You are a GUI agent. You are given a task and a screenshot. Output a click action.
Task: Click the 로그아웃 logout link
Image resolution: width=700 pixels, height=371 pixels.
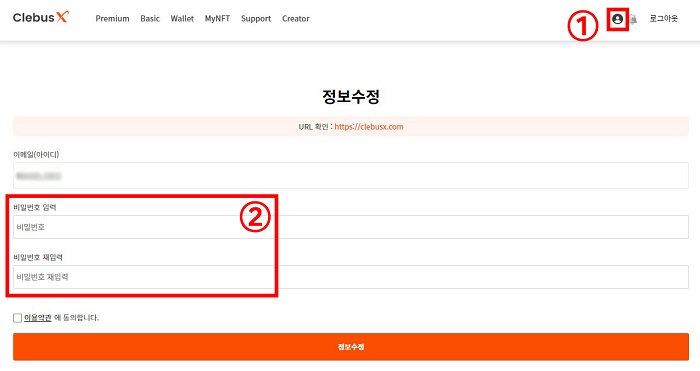[663, 18]
